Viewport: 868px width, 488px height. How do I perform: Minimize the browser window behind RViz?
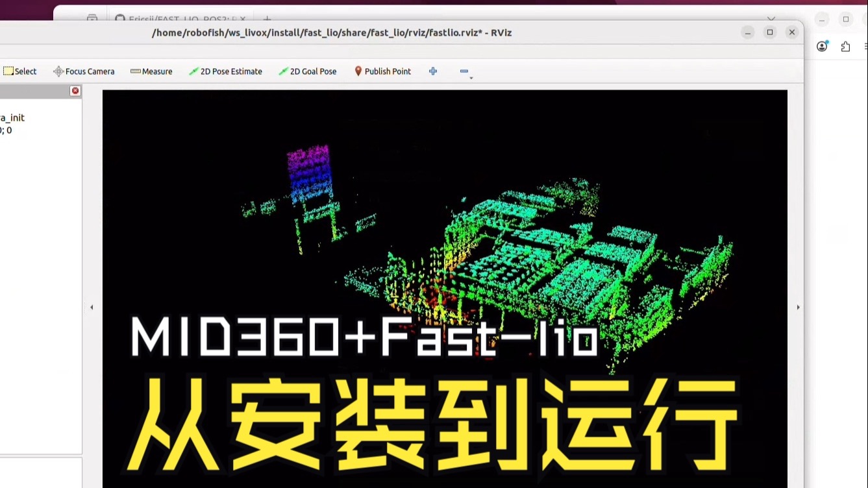[x=822, y=19]
